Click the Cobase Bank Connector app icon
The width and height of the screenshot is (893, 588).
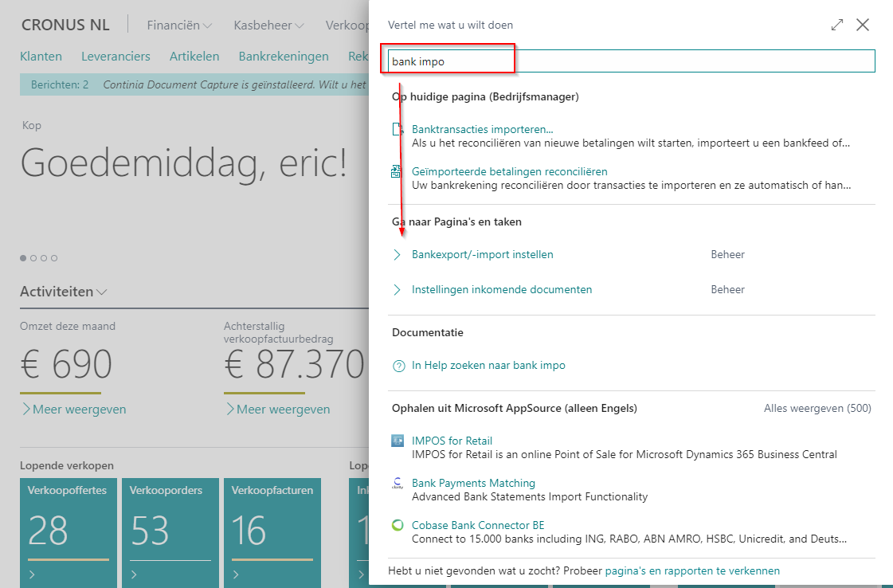click(398, 525)
